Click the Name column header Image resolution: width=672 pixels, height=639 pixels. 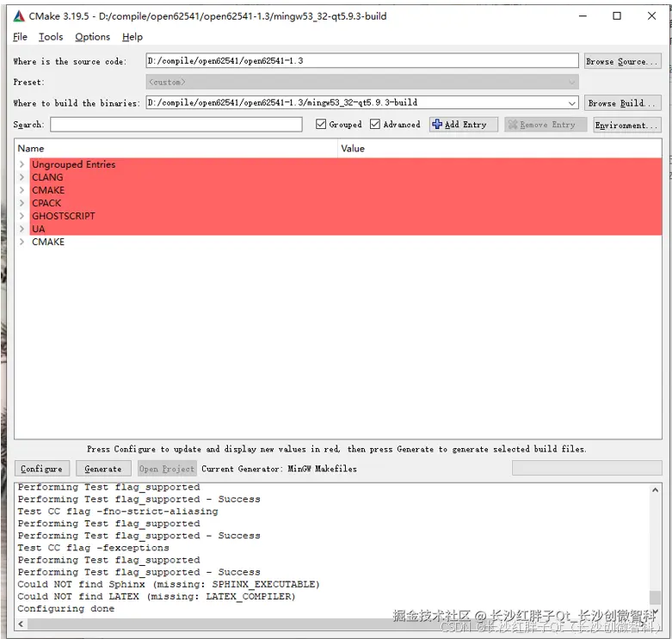[x=176, y=149]
